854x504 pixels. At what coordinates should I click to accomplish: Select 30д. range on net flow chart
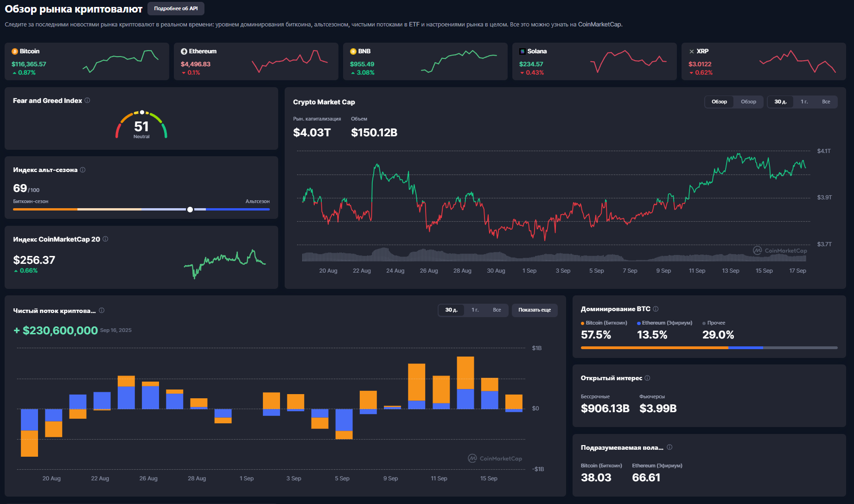click(x=451, y=310)
